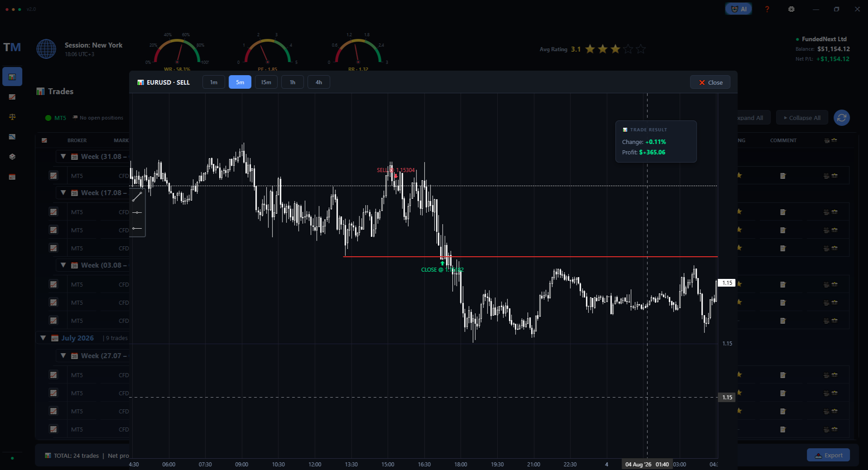
Task: Switch chart to the 1h timeframe
Action: pyautogui.click(x=293, y=82)
